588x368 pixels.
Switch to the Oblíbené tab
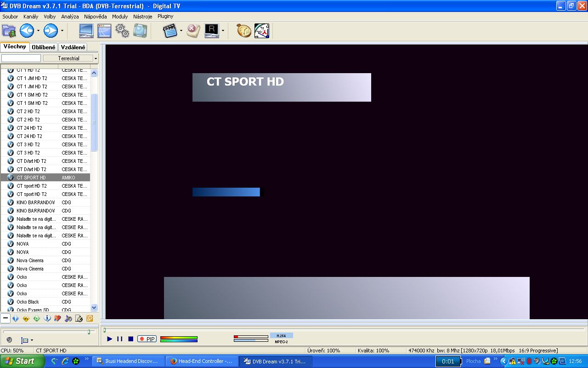coord(44,47)
